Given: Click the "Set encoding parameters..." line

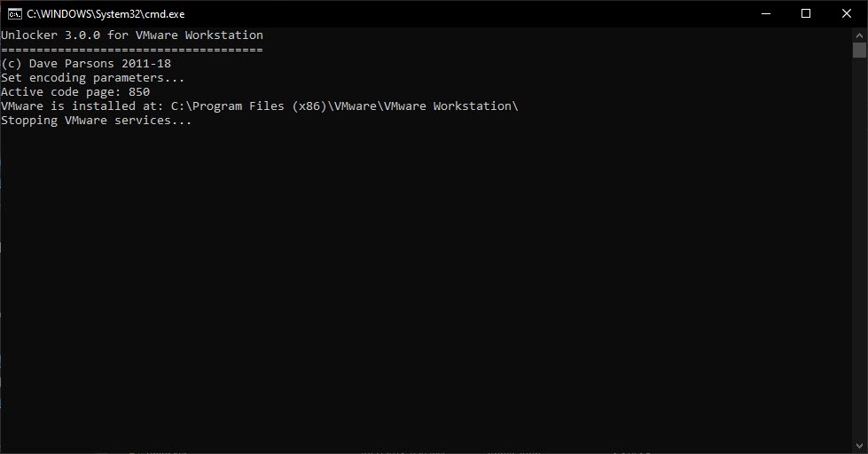Looking at the screenshot, I should (92, 78).
